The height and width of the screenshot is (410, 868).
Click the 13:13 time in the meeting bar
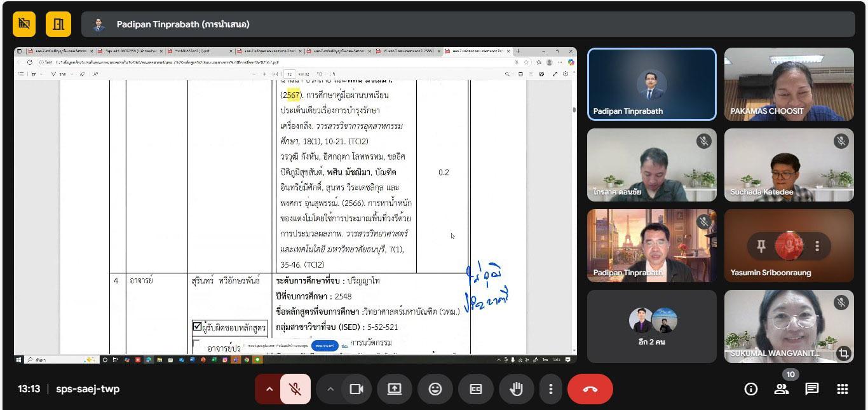pyautogui.click(x=29, y=389)
